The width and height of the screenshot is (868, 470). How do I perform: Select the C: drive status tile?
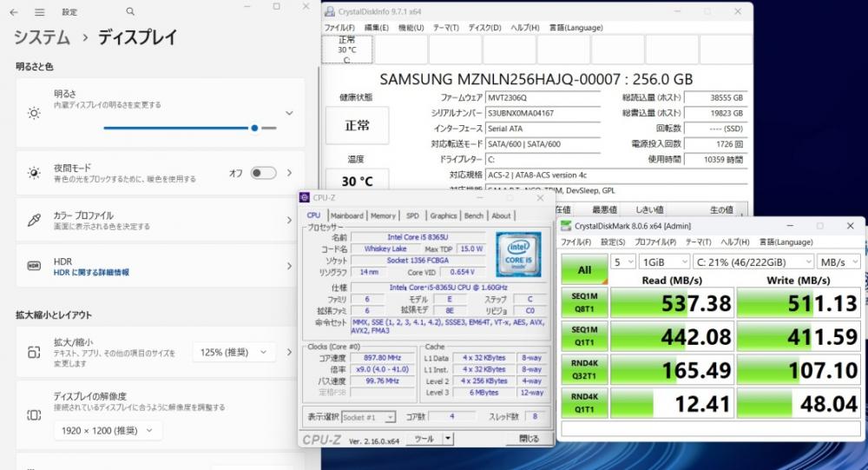tap(347, 50)
